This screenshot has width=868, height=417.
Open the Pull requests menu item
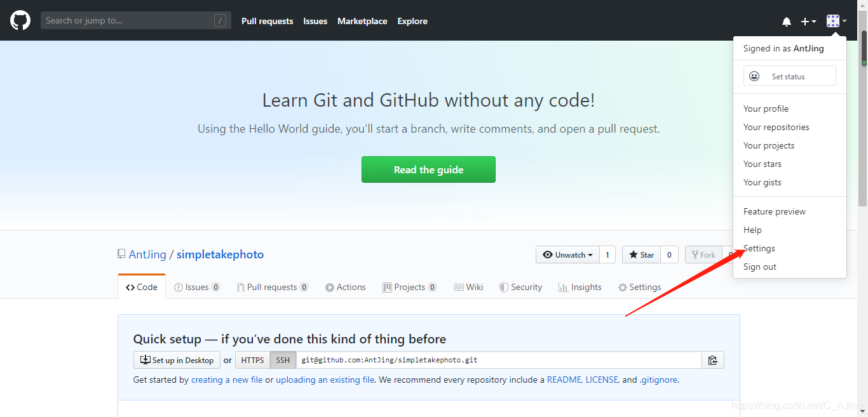point(267,21)
